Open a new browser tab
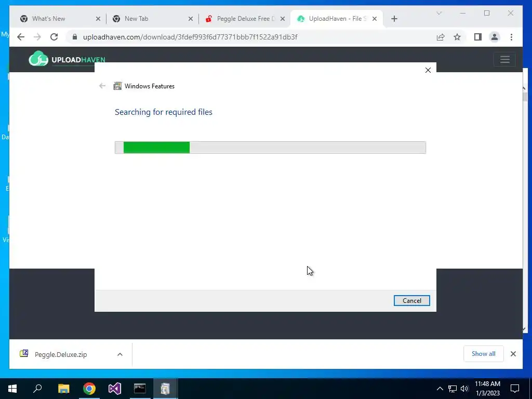Viewport: 532px width, 399px height. pos(394,19)
